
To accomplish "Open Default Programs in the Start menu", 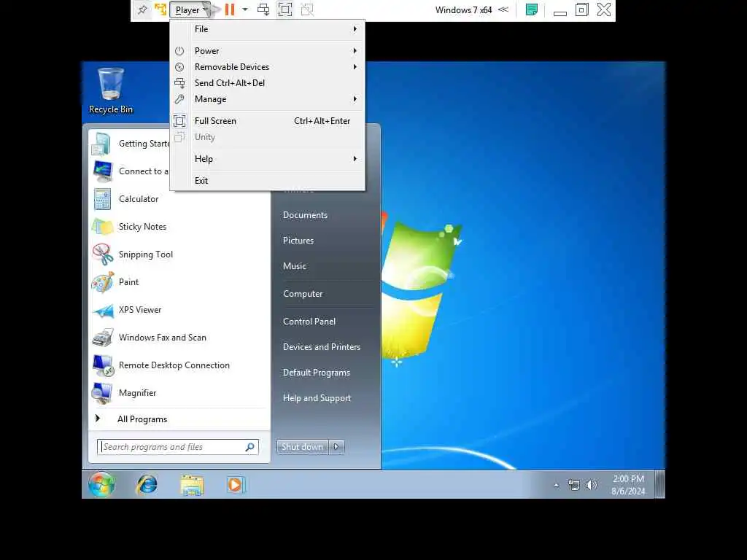I will point(317,373).
